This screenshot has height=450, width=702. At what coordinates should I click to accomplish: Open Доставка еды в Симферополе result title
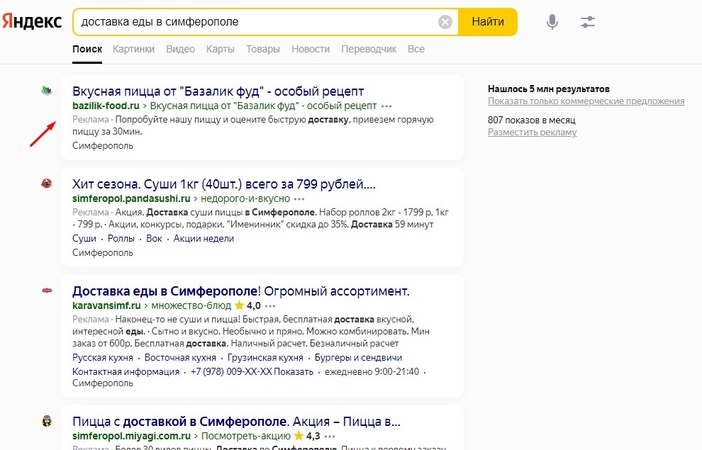point(241,291)
